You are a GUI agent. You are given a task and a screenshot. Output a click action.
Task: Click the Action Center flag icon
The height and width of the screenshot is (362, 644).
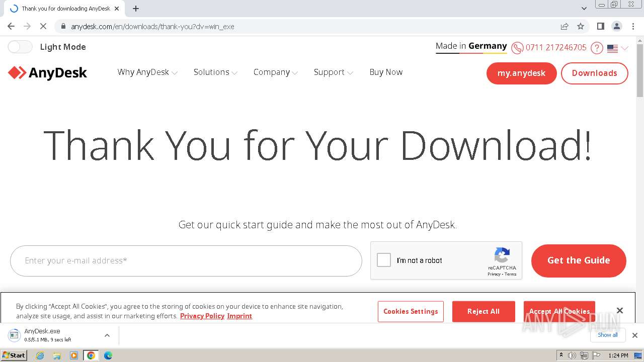(x=596, y=355)
